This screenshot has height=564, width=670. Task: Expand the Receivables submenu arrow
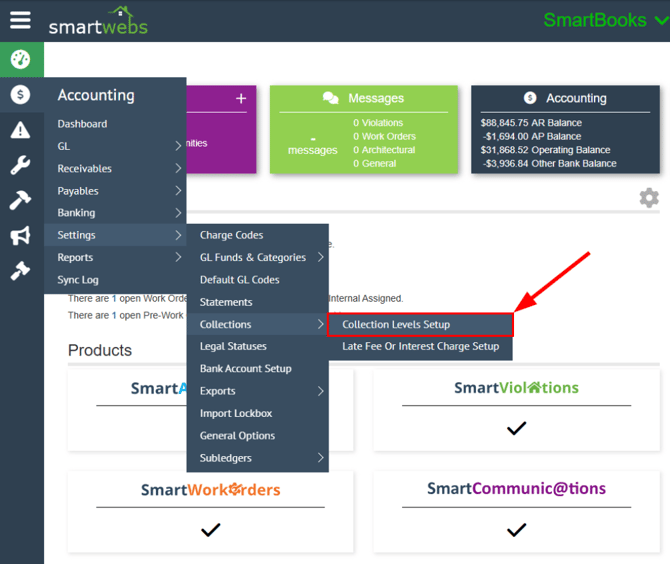[178, 168]
